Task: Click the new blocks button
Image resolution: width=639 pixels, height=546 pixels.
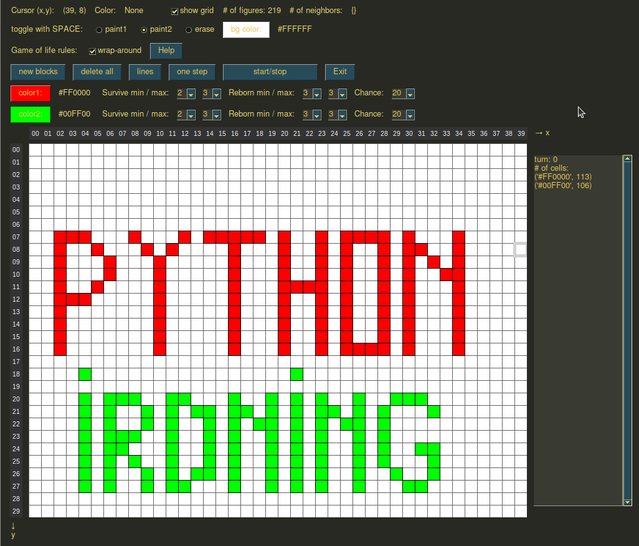Action: [x=38, y=72]
